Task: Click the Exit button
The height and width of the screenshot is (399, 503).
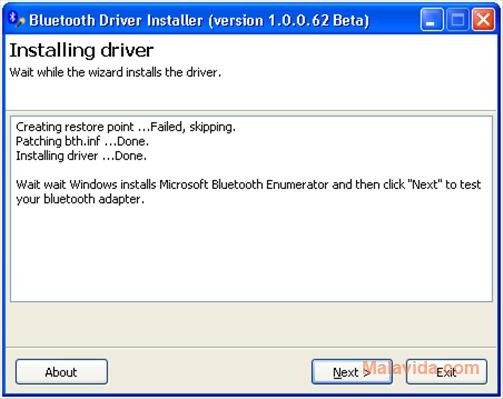Action: tap(446, 372)
